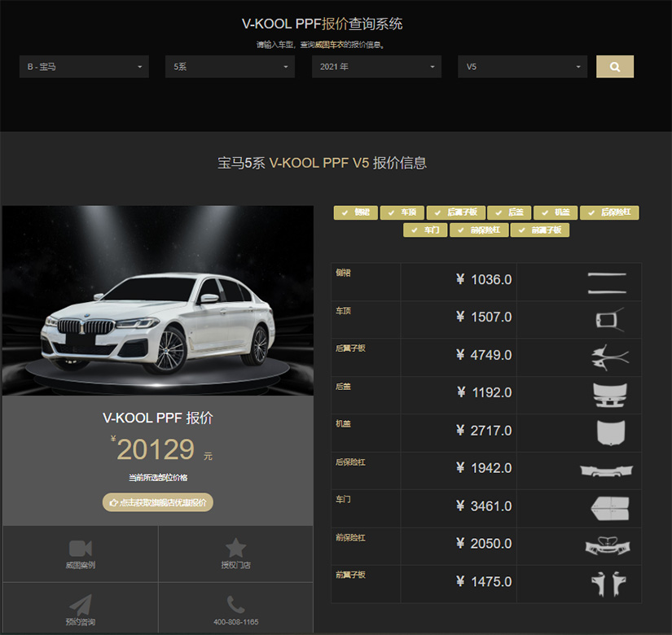
Task: Click the hood part icon
Action: [611, 433]
